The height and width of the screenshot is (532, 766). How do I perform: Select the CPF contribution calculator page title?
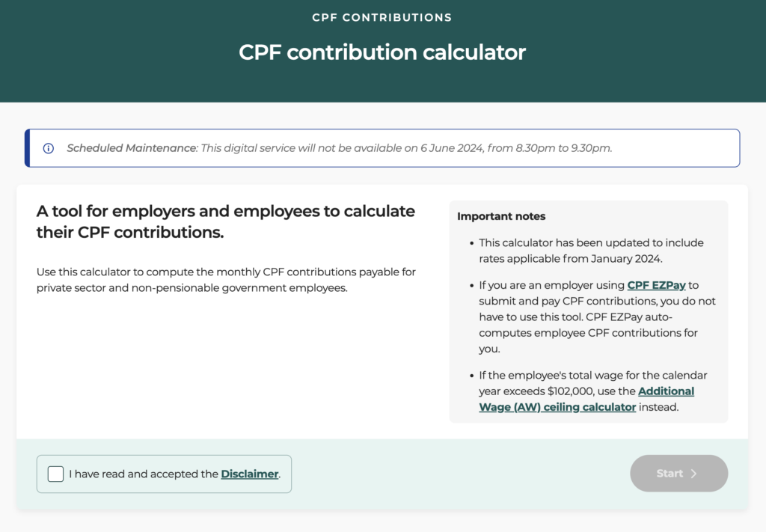(x=382, y=52)
